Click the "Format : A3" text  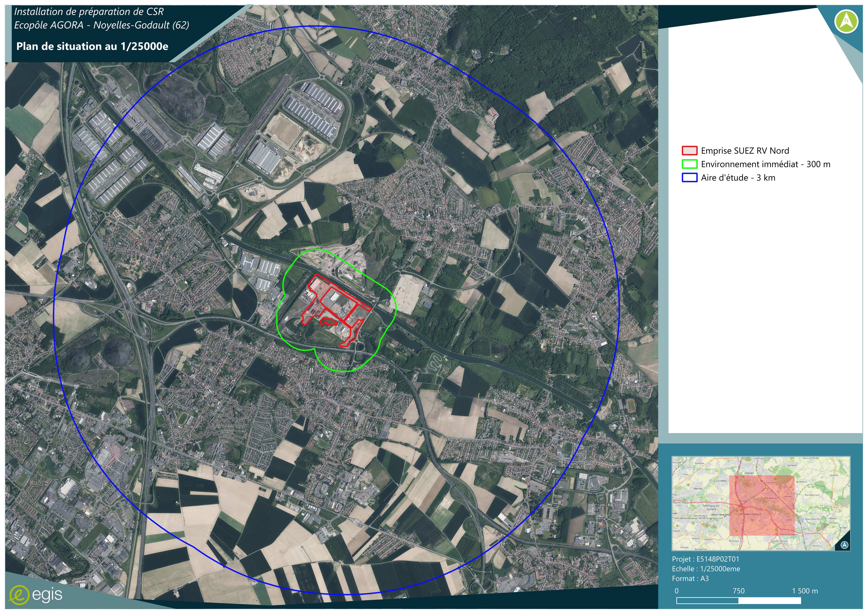tap(690, 578)
